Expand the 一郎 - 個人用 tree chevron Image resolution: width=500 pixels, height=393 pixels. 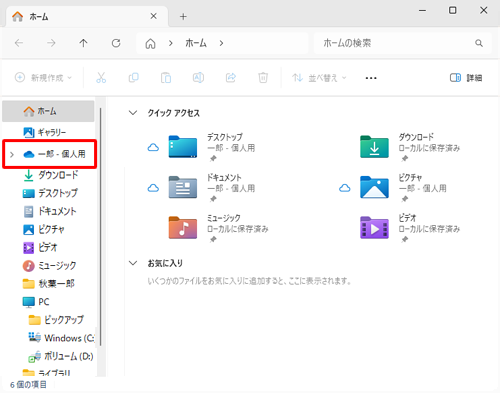[12, 154]
